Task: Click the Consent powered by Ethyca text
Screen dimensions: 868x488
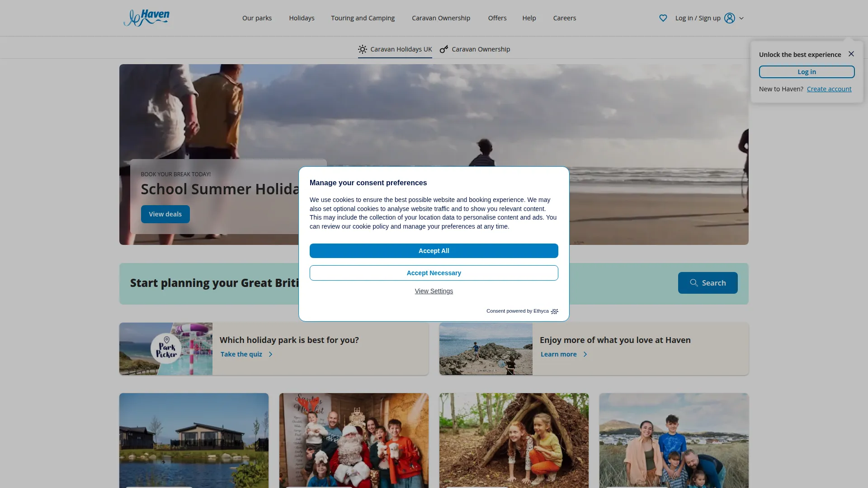Action: (x=517, y=311)
